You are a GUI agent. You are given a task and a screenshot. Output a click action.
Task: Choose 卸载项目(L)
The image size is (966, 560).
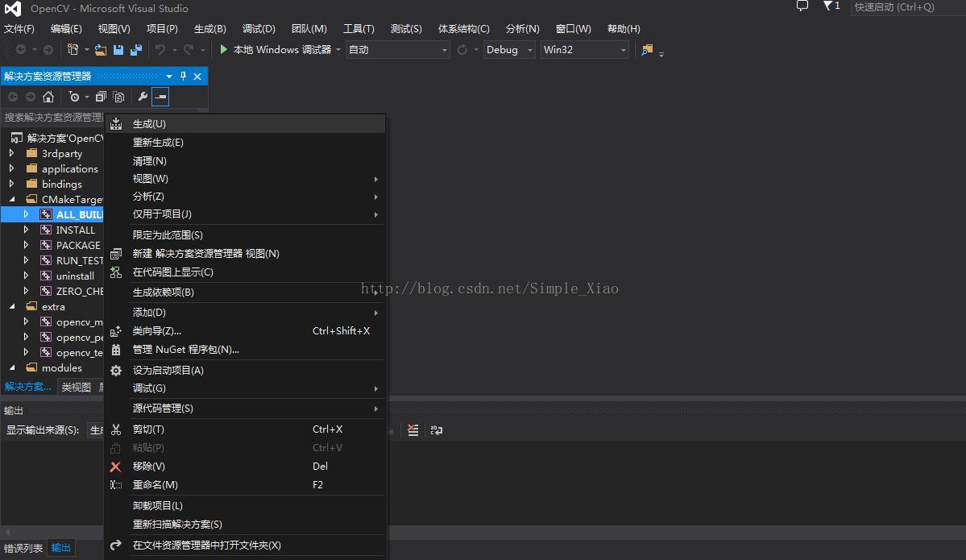pyautogui.click(x=245, y=506)
